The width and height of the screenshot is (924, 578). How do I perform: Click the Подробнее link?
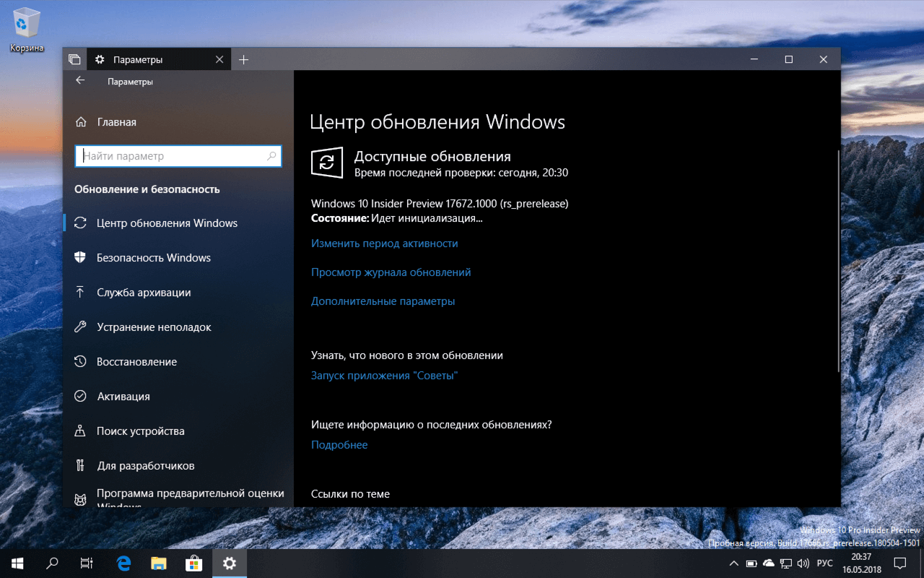(x=339, y=445)
